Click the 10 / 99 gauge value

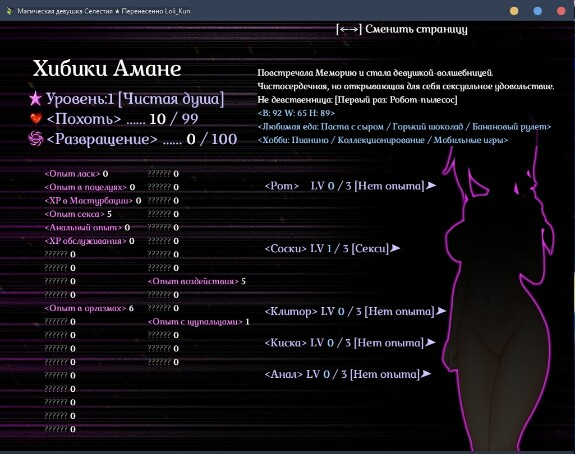[174, 119]
